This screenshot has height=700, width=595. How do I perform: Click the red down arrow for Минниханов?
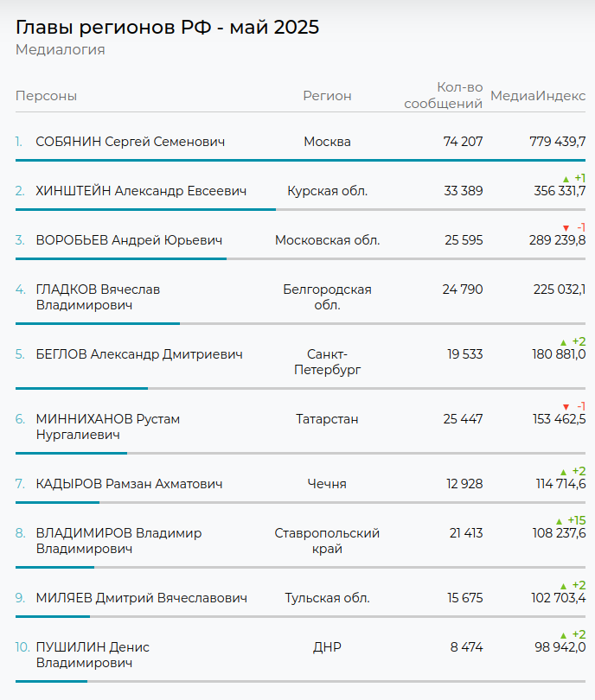[x=566, y=407]
